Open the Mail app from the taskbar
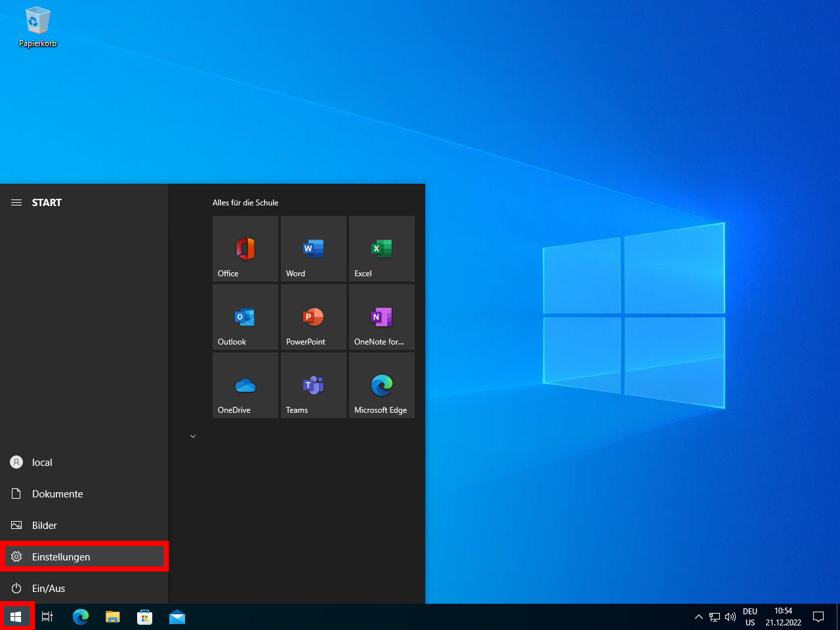The image size is (840, 630). pos(177,617)
